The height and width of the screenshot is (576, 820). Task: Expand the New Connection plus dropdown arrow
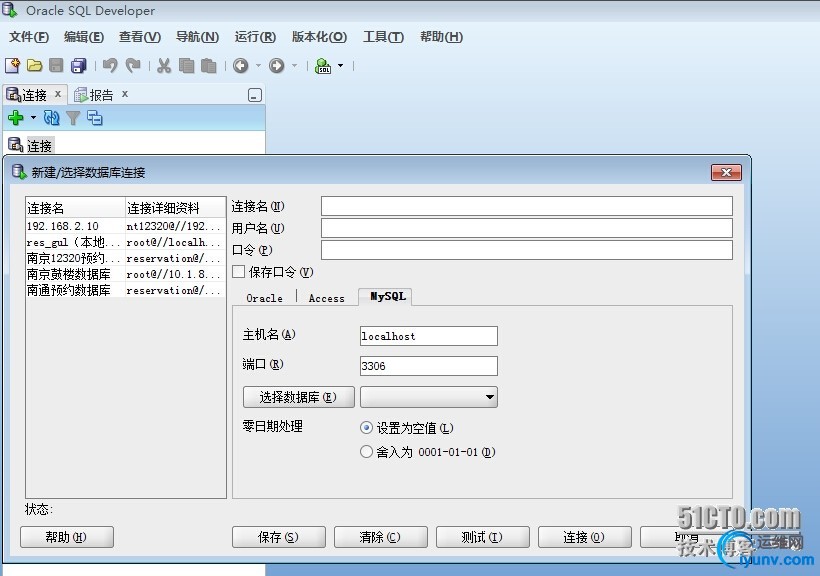tap(33, 118)
